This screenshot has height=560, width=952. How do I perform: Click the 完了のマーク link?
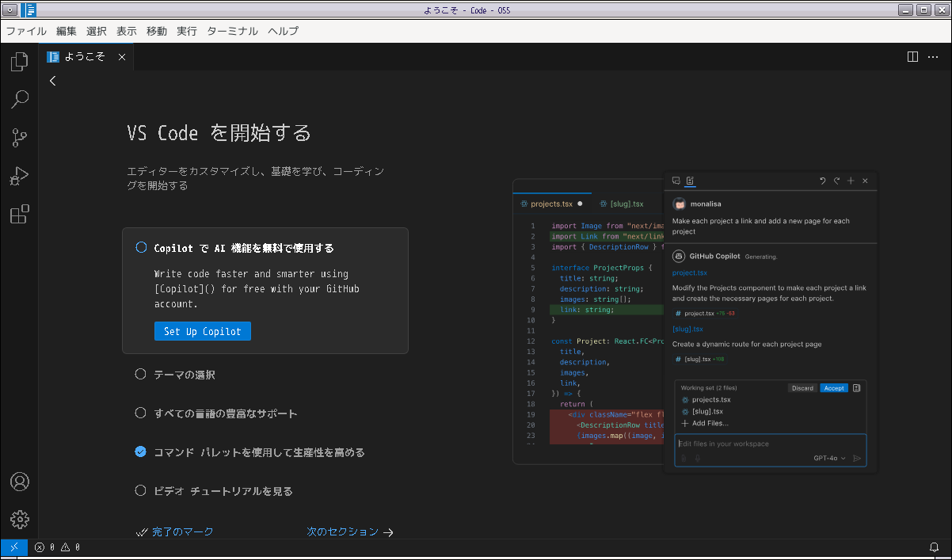(x=175, y=532)
